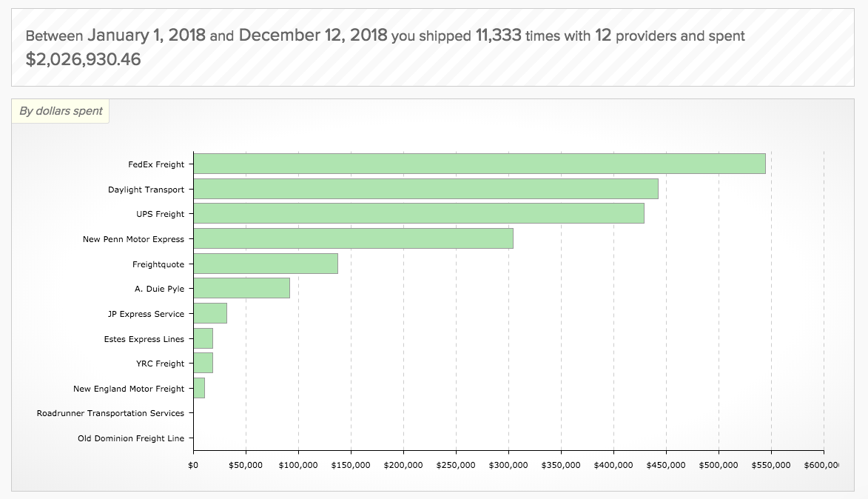Select the 'By dollars spent' tab label
868x499 pixels.
click(61, 111)
